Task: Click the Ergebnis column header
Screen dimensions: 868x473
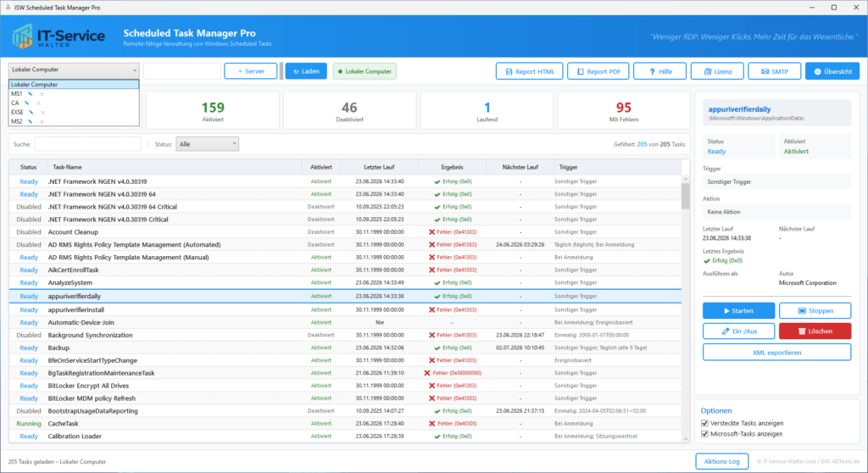Action: (452, 167)
